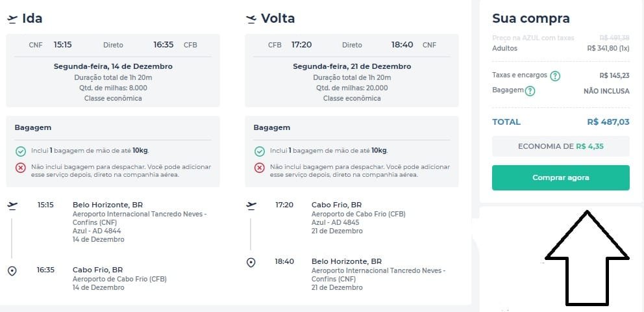
Task: Click the TOTAL R$ 487,03 amount
Action: point(608,122)
